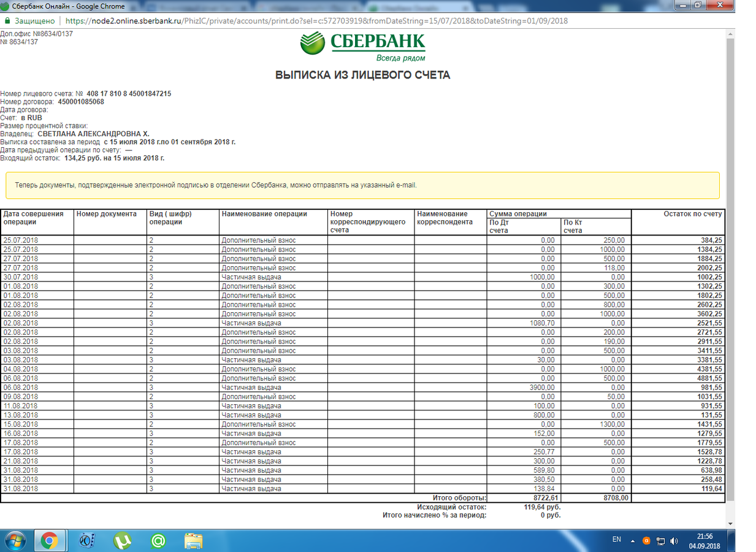Screen dimensions: 756x552
Task: Click the scrollbar up arrow
Action: coord(730,34)
